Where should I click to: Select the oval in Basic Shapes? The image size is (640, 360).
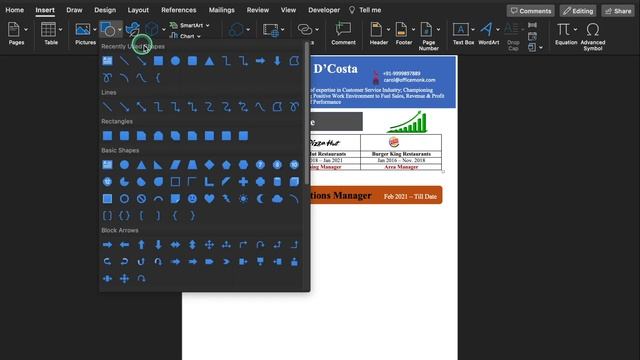[124, 165]
